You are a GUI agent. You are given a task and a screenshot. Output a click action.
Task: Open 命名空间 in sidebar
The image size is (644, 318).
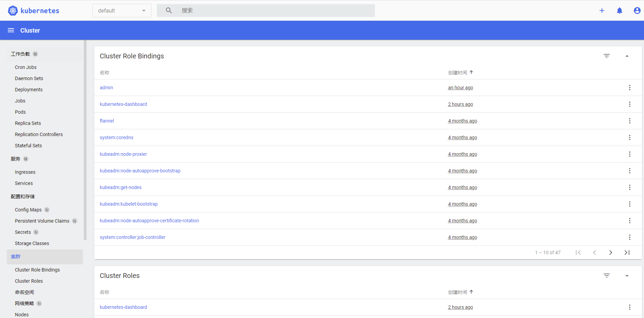[x=24, y=292]
